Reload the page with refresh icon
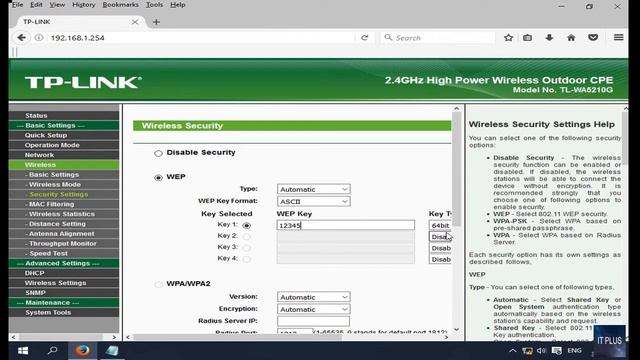 click(x=364, y=38)
